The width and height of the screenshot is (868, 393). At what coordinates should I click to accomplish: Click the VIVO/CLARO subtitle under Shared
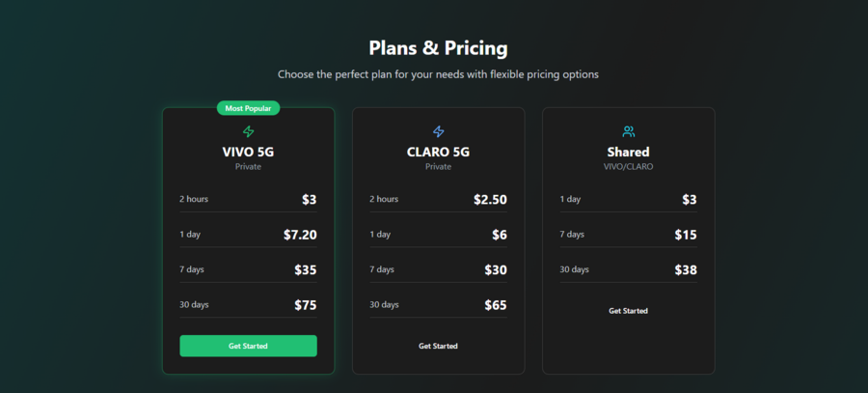628,166
